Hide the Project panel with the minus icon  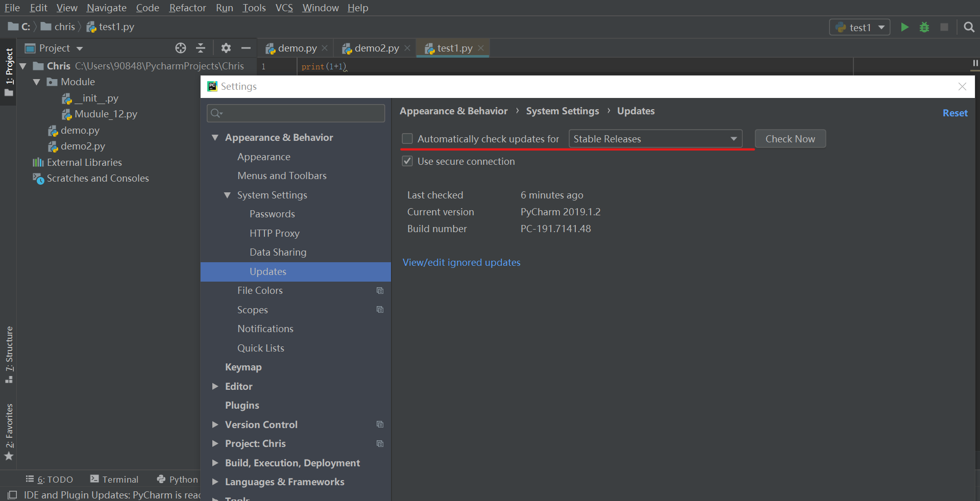click(246, 48)
